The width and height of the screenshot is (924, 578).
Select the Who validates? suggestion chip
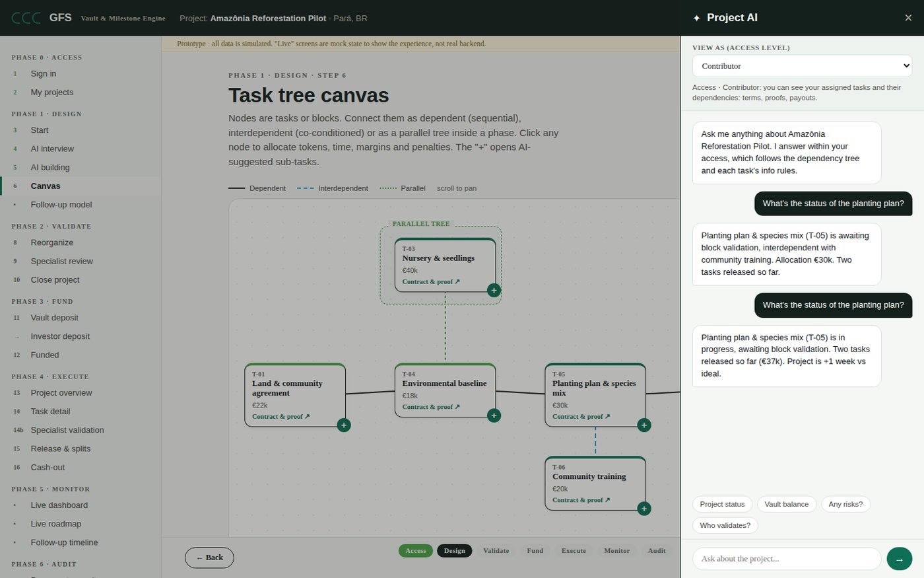(x=725, y=525)
